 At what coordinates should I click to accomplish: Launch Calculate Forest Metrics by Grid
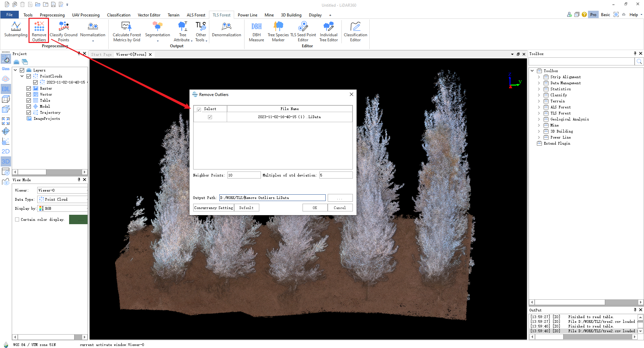(x=126, y=32)
